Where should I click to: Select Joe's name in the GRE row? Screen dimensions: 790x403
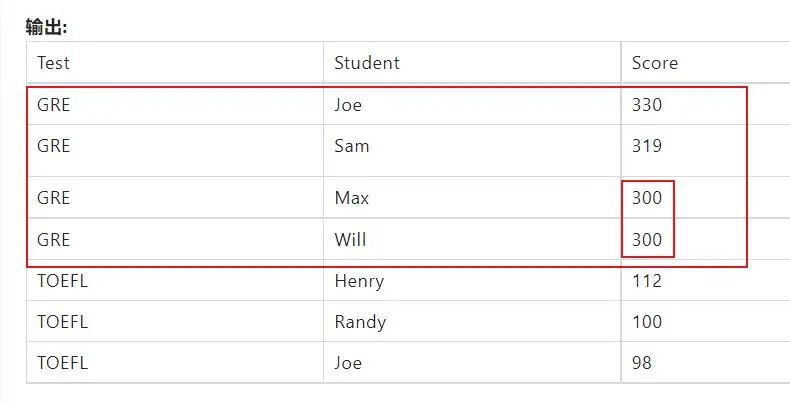[x=347, y=104]
